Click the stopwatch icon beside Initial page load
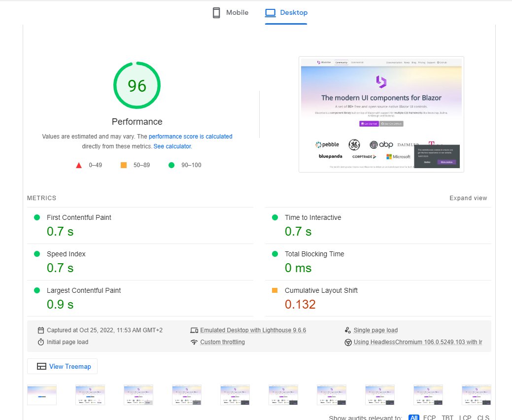This screenshot has height=420, width=512. coord(41,342)
